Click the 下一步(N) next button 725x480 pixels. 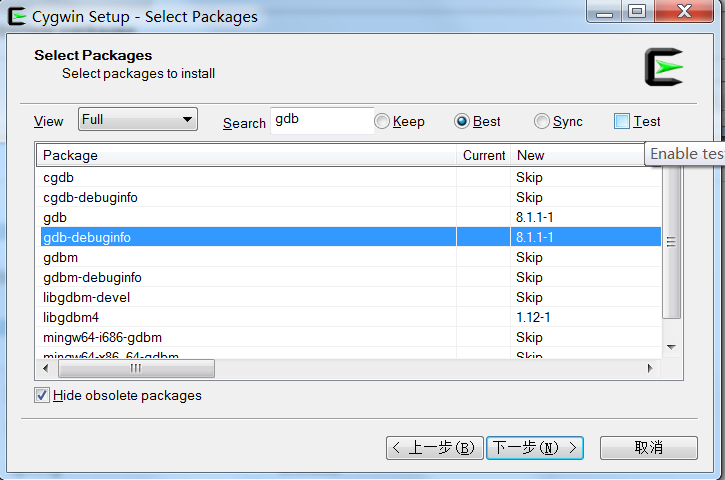click(x=535, y=448)
